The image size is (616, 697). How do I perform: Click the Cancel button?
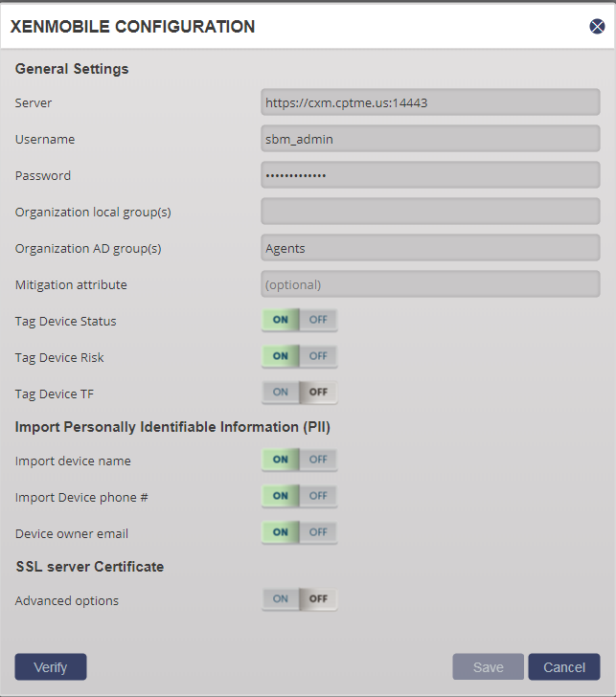click(x=564, y=666)
